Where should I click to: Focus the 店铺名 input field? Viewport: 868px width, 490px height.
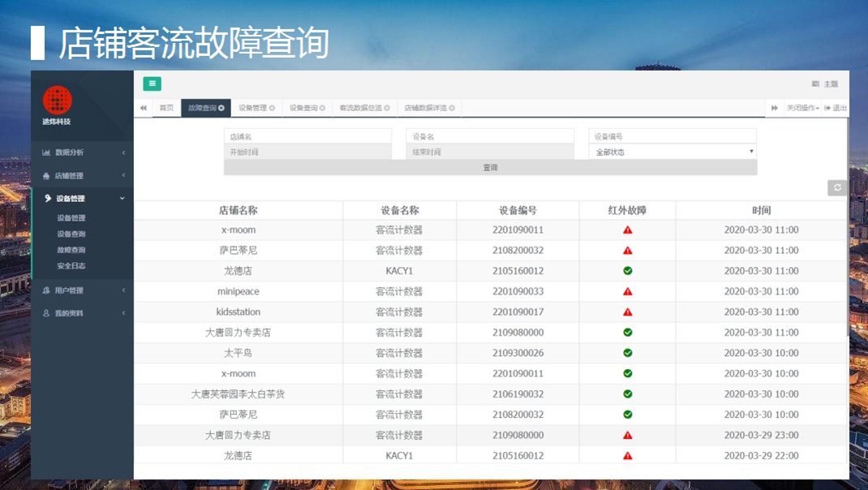coord(307,136)
